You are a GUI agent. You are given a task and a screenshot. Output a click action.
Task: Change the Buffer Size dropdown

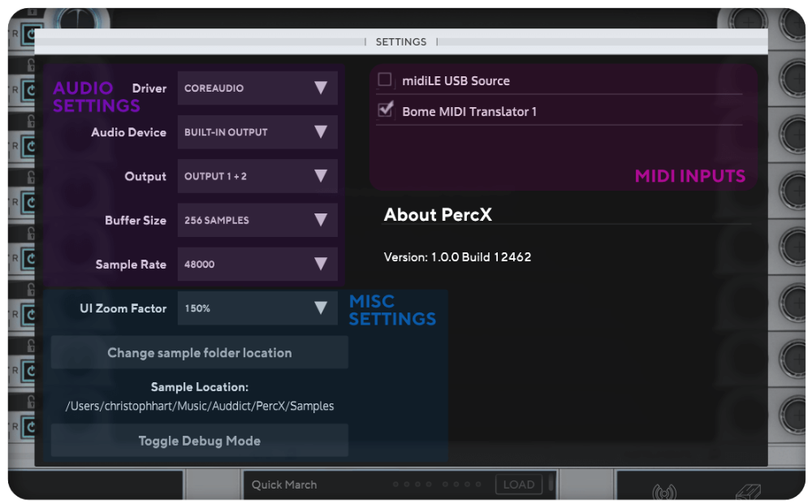(x=257, y=220)
